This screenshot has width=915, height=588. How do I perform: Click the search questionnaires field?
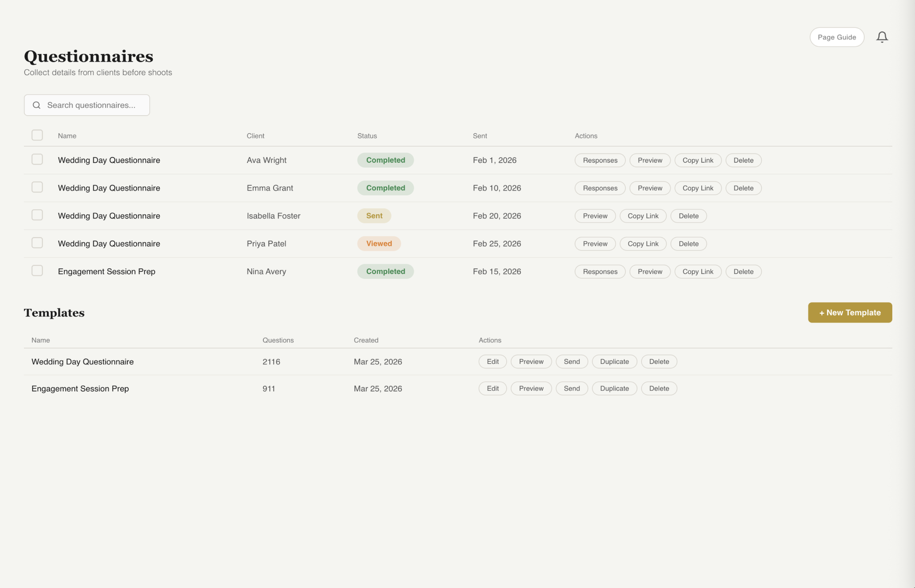coord(91,105)
